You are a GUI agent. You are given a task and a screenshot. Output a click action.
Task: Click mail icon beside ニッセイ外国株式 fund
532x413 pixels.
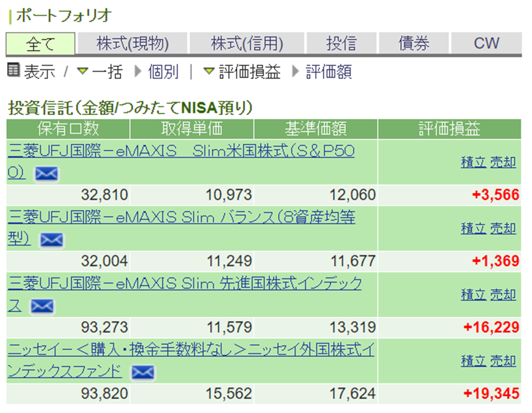click(143, 373)
